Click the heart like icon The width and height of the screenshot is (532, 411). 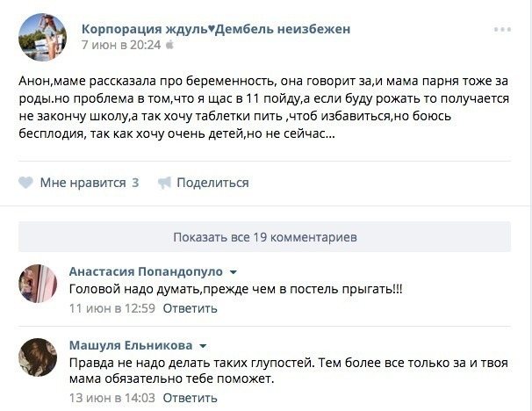tap(25, 183)
